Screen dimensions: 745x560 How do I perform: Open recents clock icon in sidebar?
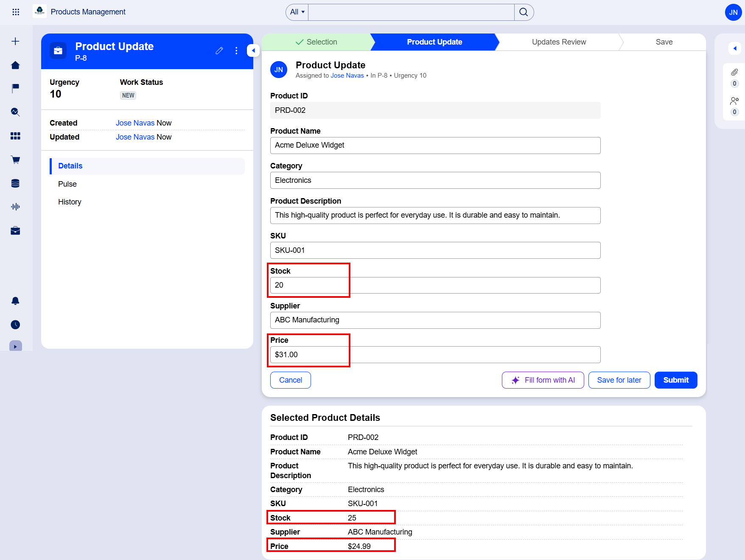point(15,325)
